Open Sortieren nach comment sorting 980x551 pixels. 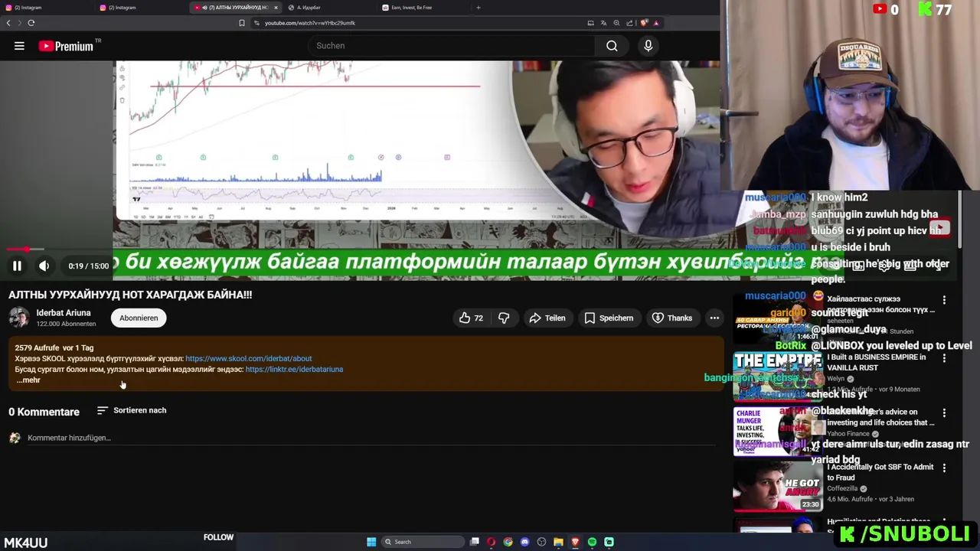(131, 411)
